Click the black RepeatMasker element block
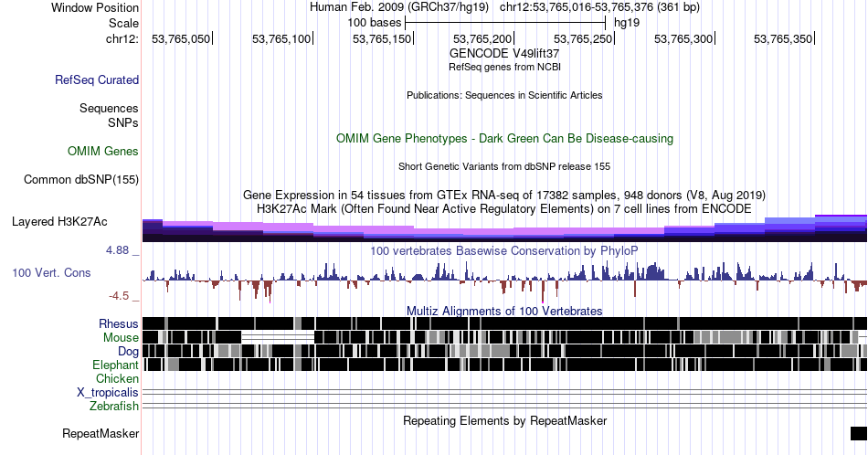Viewport: 868px width, 455px height. pyautogui.click(x=859, y=433)
